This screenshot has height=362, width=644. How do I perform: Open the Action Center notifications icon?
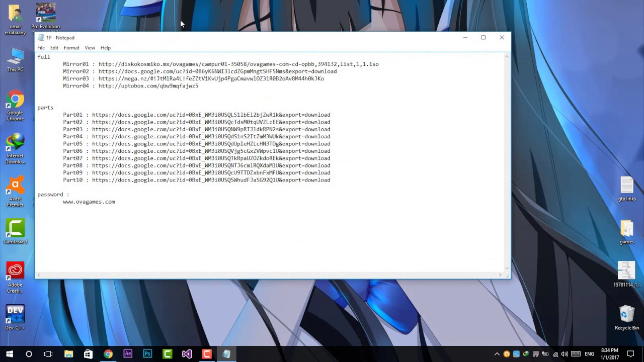[631, 354]
